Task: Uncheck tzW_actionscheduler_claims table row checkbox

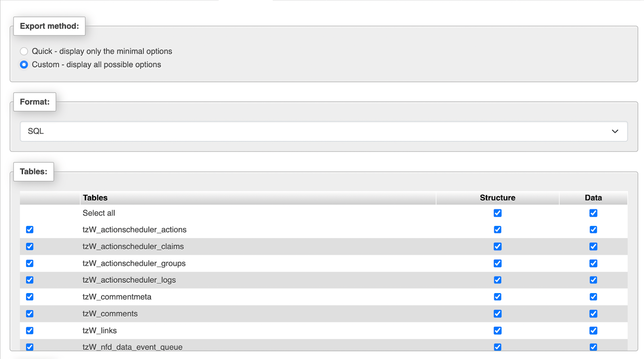Action: (x=30, y=246)
